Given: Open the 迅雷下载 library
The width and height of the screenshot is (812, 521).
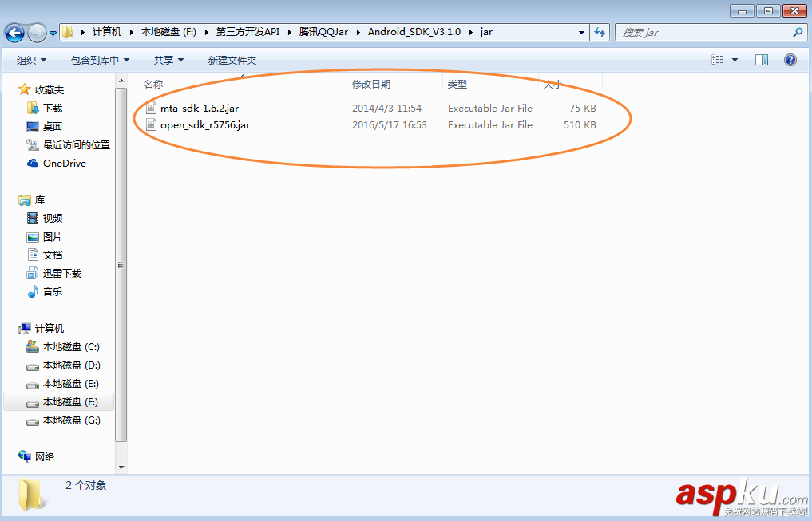Looking at the screenshot, I should pos(61,274).
